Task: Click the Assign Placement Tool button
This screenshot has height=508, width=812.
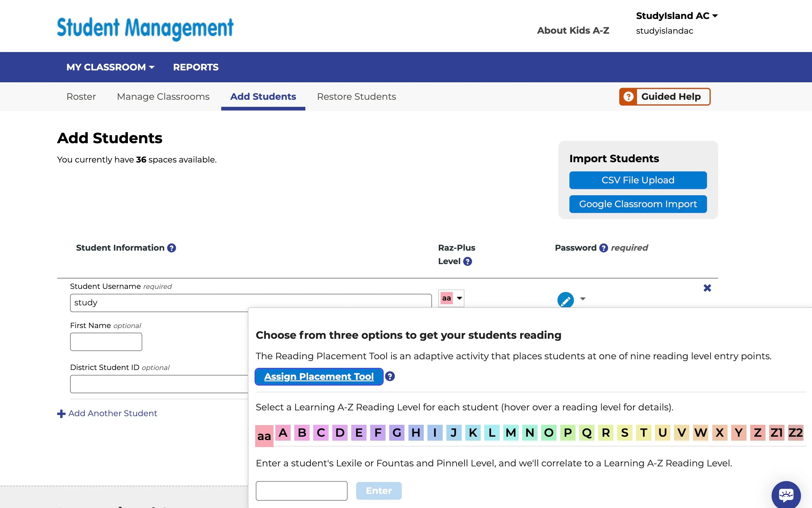Action: tap(319, 377)
